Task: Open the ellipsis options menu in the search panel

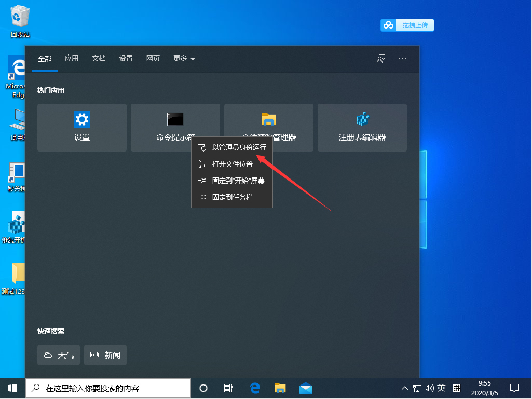Action: [402, 59]
